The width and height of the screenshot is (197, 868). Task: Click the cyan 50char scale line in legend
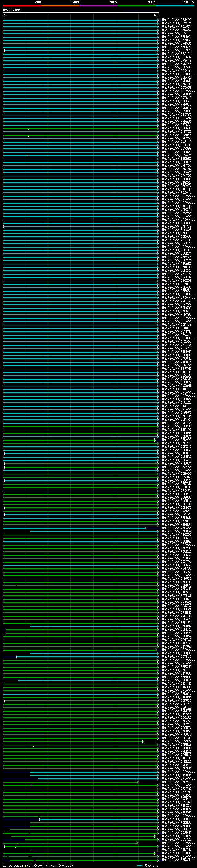[x=139, y=865]
